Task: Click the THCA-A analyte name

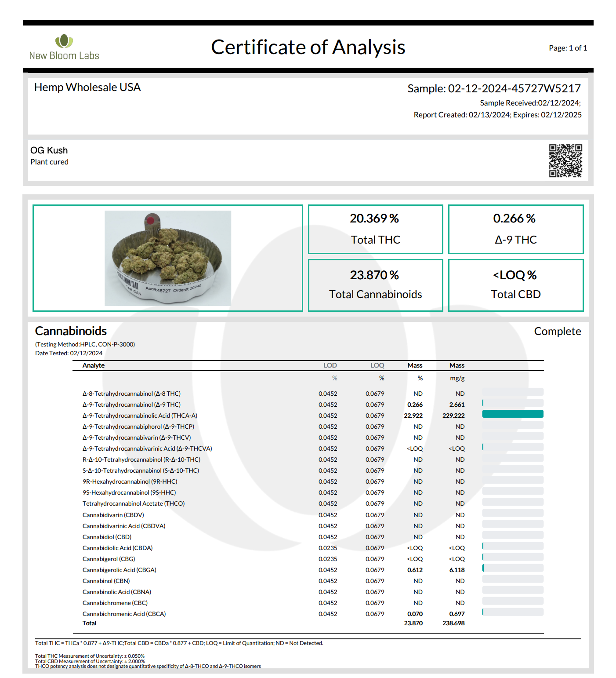Action: tap(140, 416)
